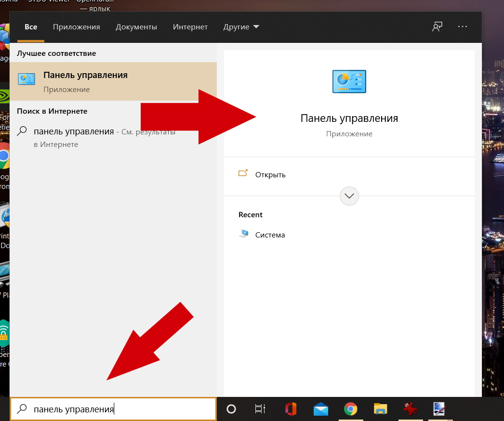The width and height of the screenshot is (504, 421).
Task: Select the Документы tab
Action: click(x=136, y=27)
